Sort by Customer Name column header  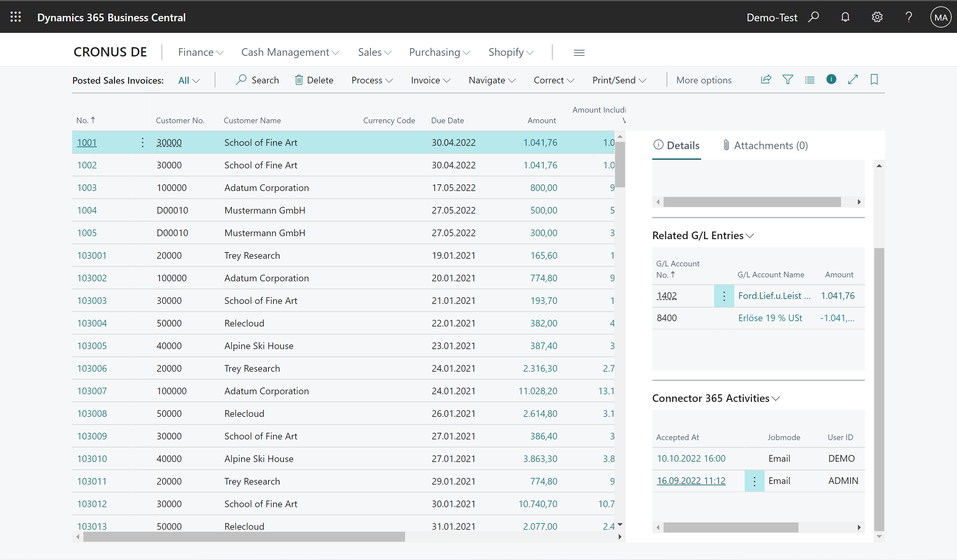point(252,120)
